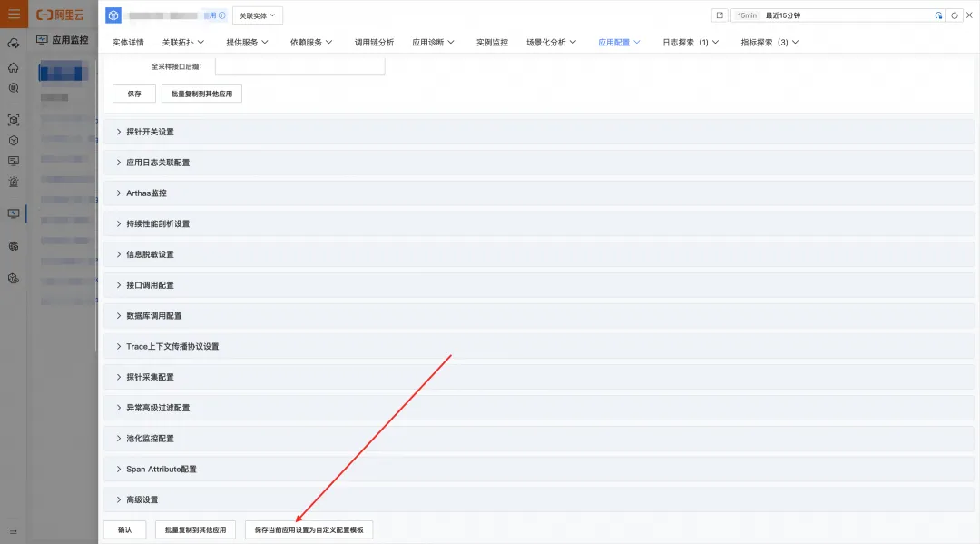Open the 场景化分析 menu

pyautogui.click(x=551, y=43)
